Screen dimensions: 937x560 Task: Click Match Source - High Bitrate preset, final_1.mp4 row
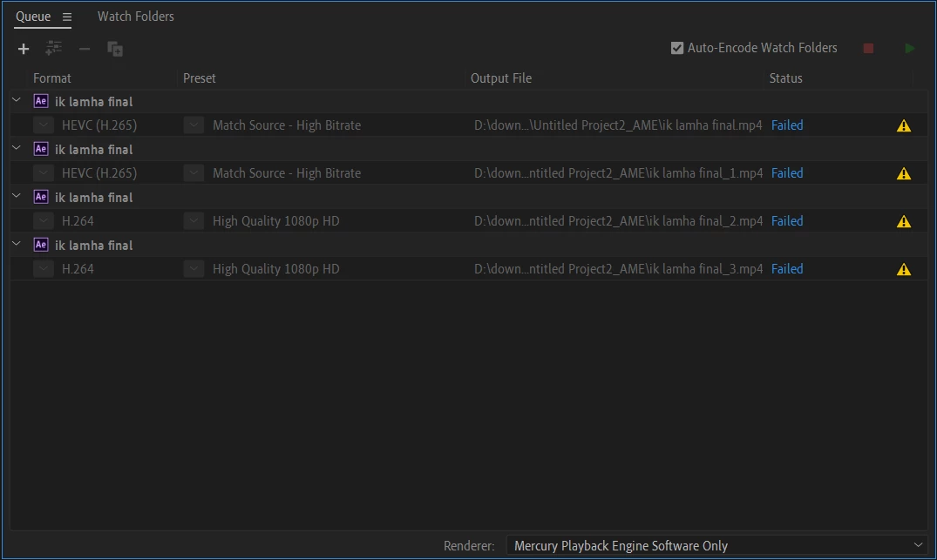pos(287,173)
